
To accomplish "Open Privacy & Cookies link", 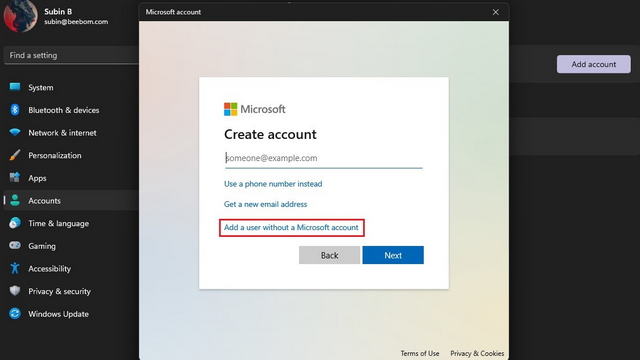I will 477,353.
